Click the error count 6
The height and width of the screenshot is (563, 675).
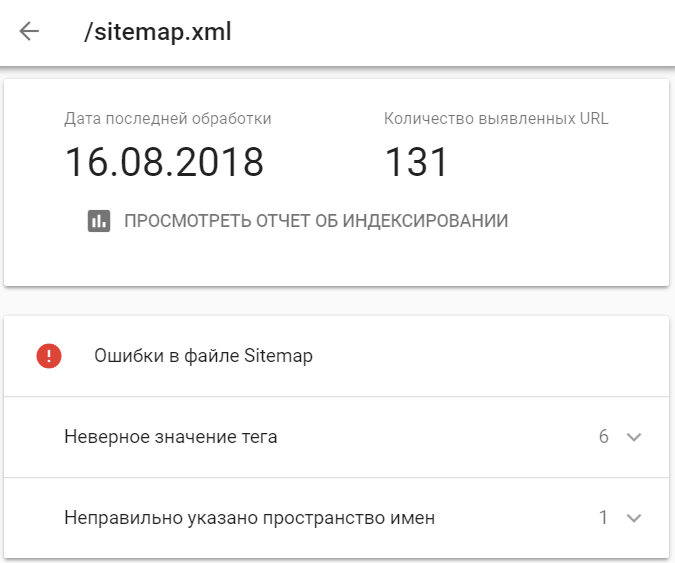click(x=604, y=436)
